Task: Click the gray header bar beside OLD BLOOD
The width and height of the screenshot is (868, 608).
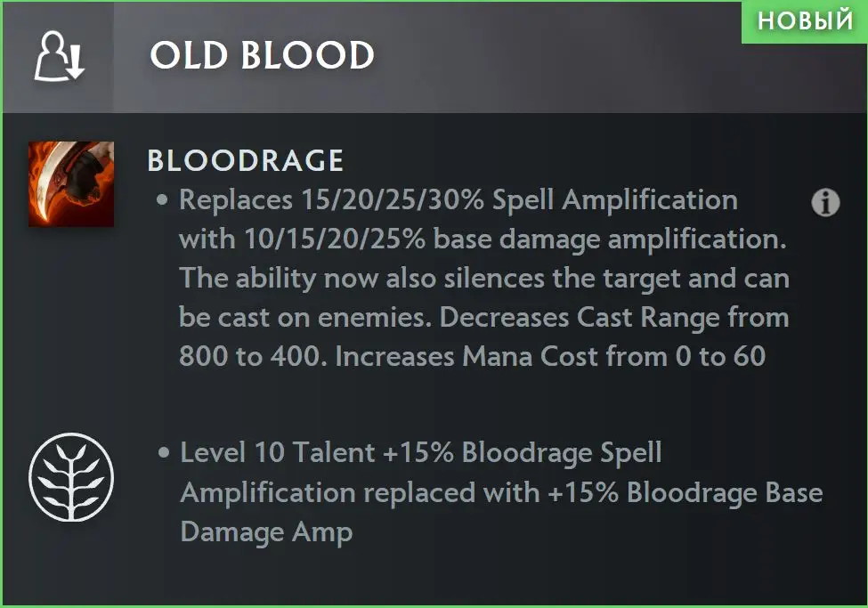Action: [554, 57]
